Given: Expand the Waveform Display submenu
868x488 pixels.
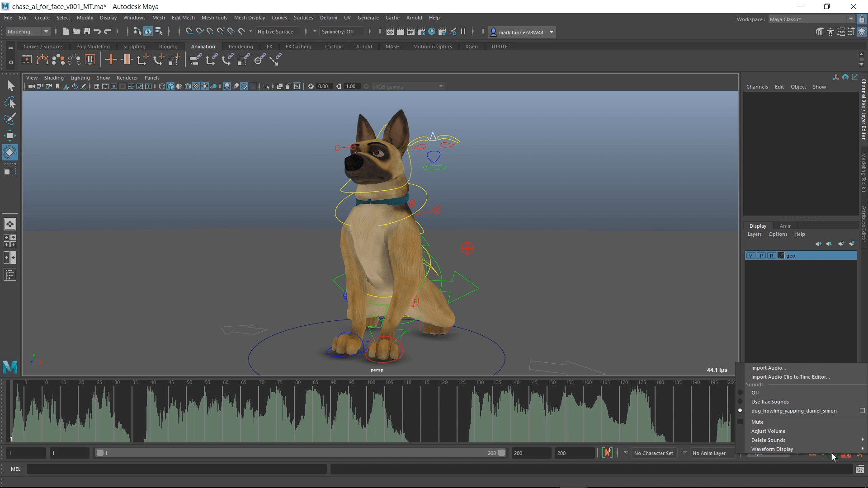Looking at the screenshot, I should point(801,449).
